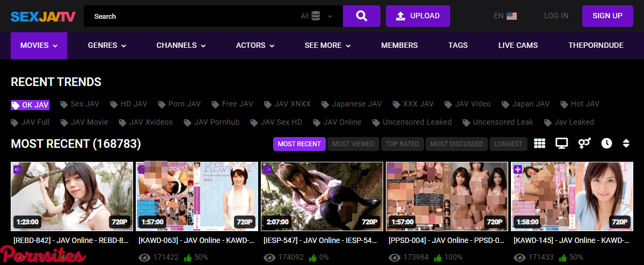Click the US flag language icon
Image resolution: width=644 pixels, height=265 pixels.
(x=511, y=16)
